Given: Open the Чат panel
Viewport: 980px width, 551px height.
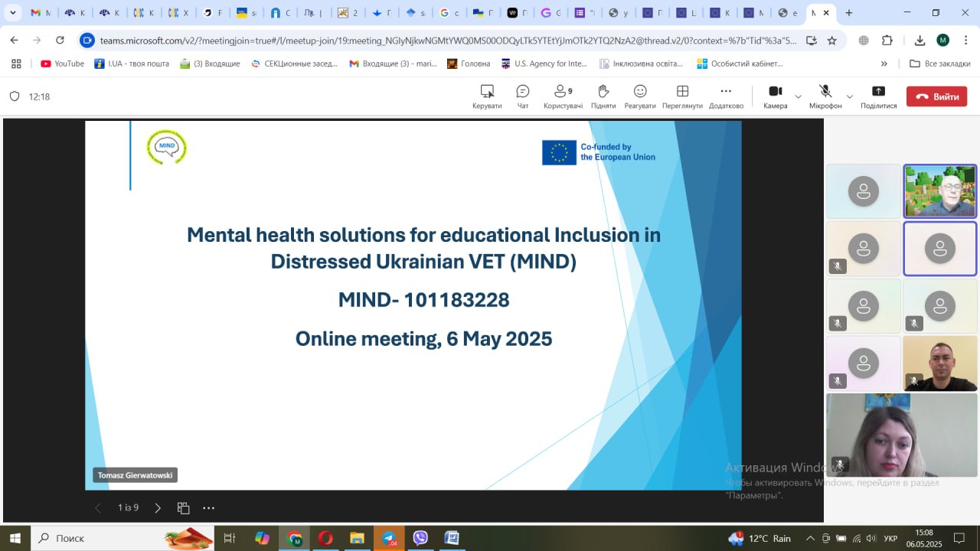Looking at the screenshot, I should coord(523,96).
